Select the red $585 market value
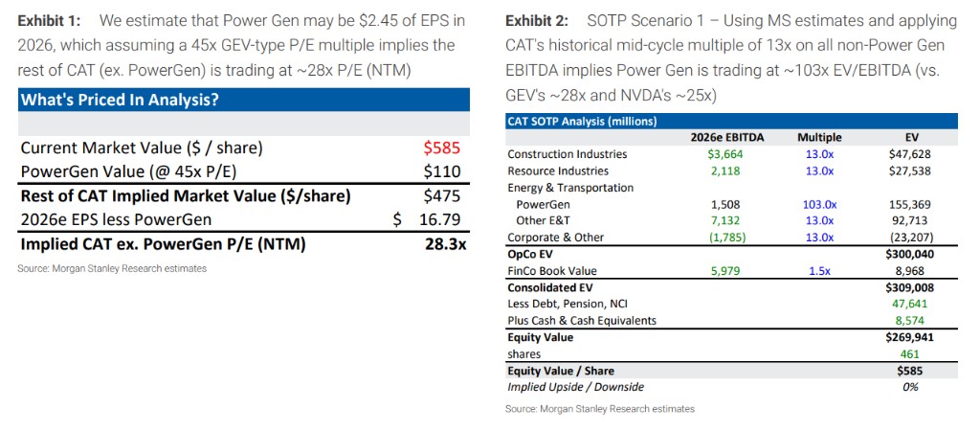This screenshot has width=980, height=431. click(441, 147)
